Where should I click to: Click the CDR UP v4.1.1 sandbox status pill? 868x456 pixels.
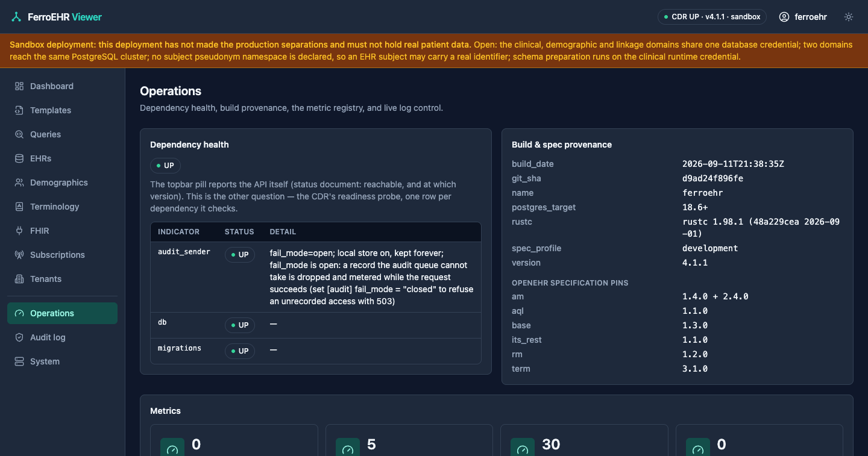tap(712, 17)
